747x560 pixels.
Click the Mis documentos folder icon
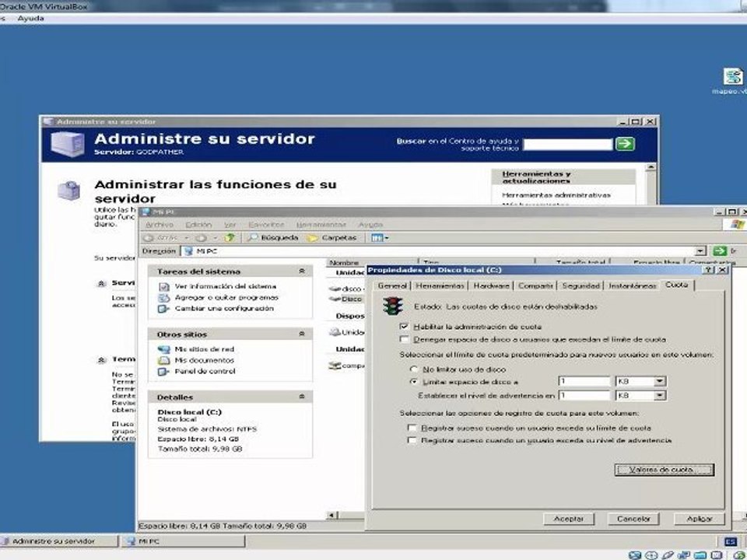(164, 360)
